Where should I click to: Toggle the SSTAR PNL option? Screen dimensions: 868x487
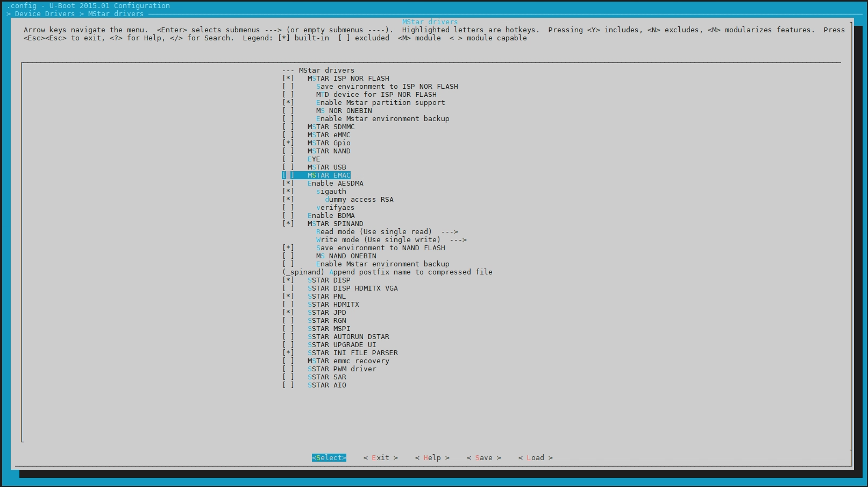[x=314, y=297]
